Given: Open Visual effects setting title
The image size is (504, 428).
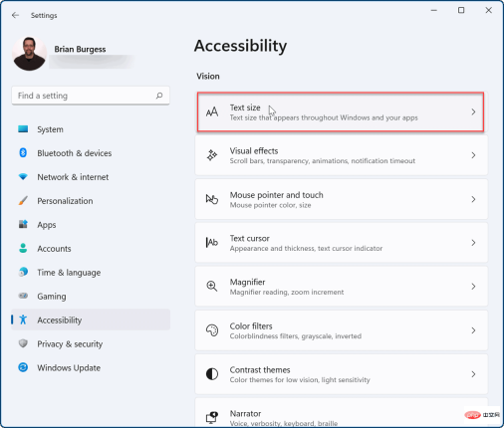Looking at the screenshot, I should tap(254, 151).
